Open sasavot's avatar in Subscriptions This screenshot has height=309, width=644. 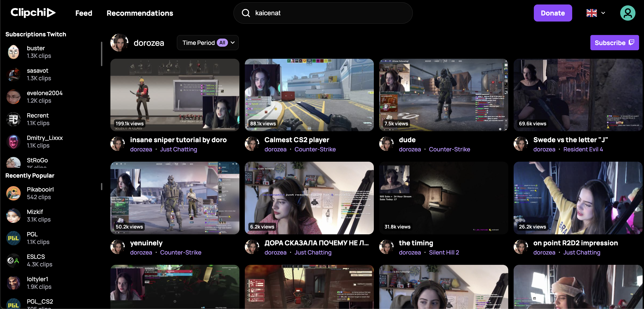[13, 74]
